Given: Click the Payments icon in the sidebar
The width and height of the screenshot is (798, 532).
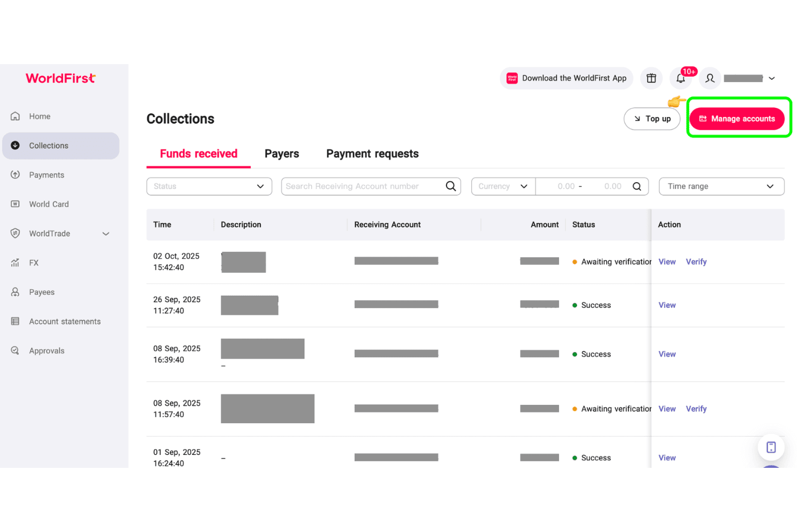Looking at the screenshot, I should click(x=15, y=175).
